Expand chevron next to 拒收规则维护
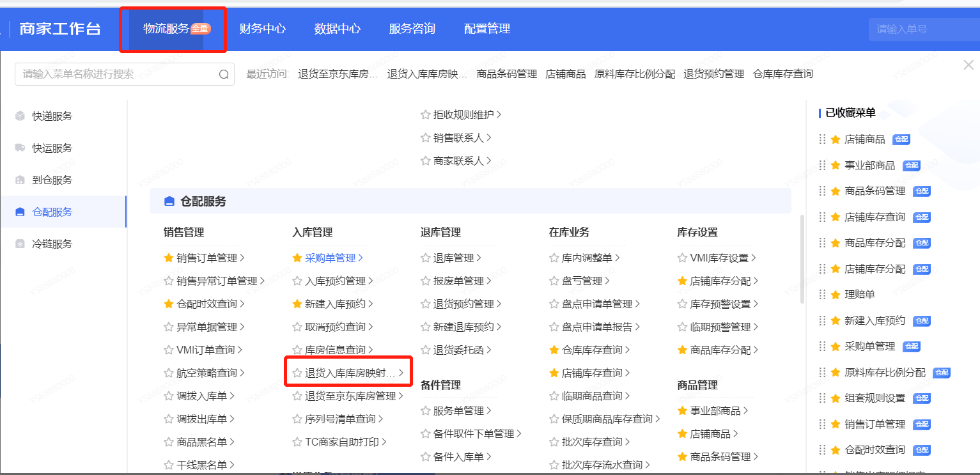Image resolution: width=980 pixels, height=475 pixels. tap(499, 115)
